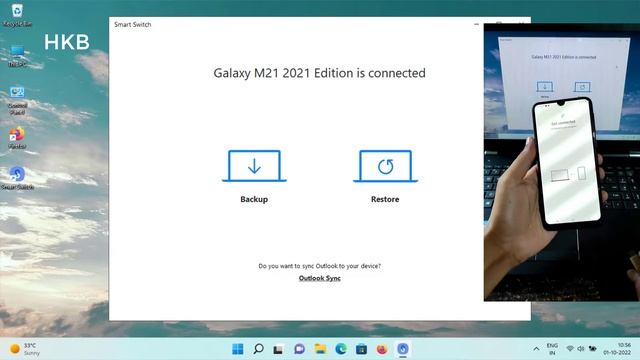Expand the hidden system tray icons
640x360 pixels.
536,349
